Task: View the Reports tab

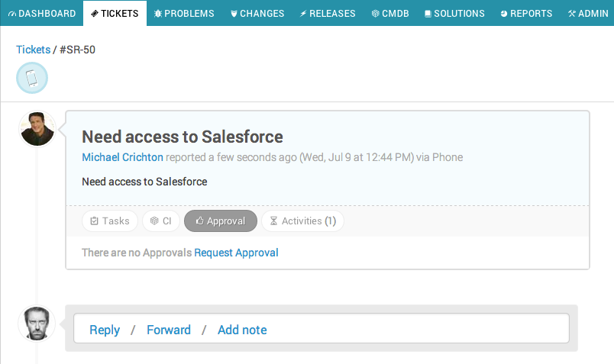Action: [526, 13]
